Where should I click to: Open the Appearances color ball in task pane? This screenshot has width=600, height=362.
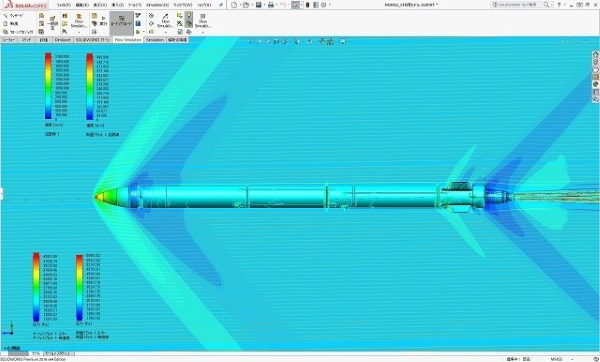[x=595, y=84]
